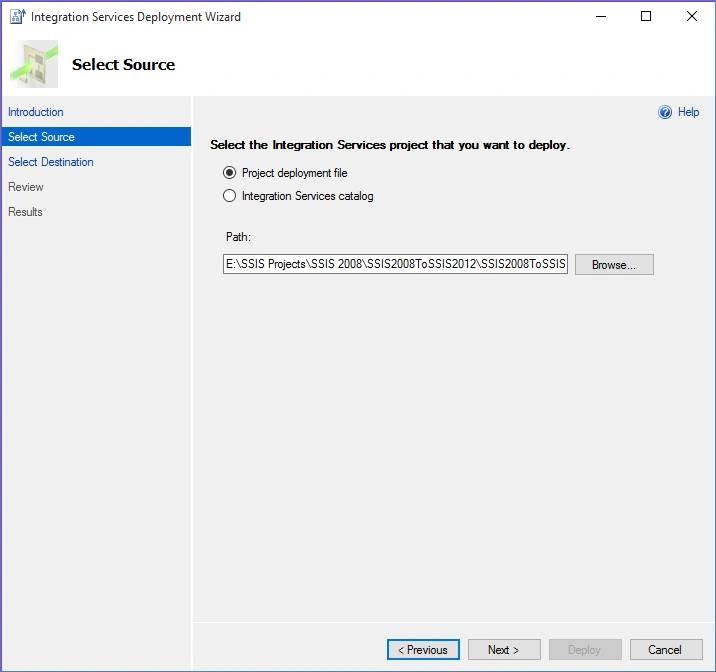Open the Select Source step in sidebar
Image resolution: width=716 pixels, height=672 pixels.
click(96, 136)
